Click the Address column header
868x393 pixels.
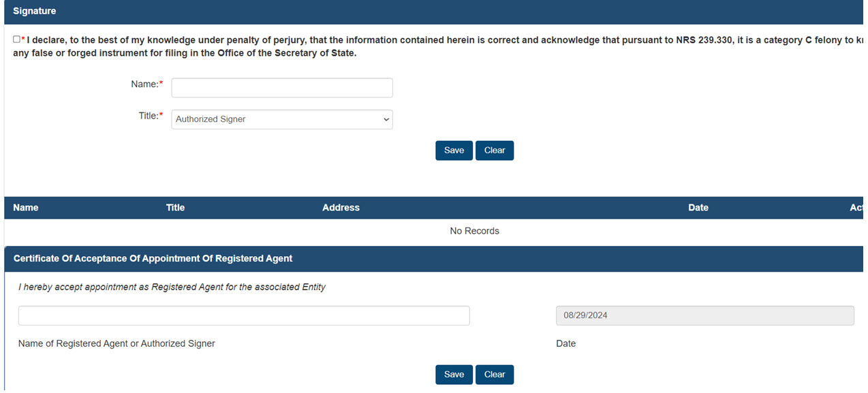click(x=341, y=208)
